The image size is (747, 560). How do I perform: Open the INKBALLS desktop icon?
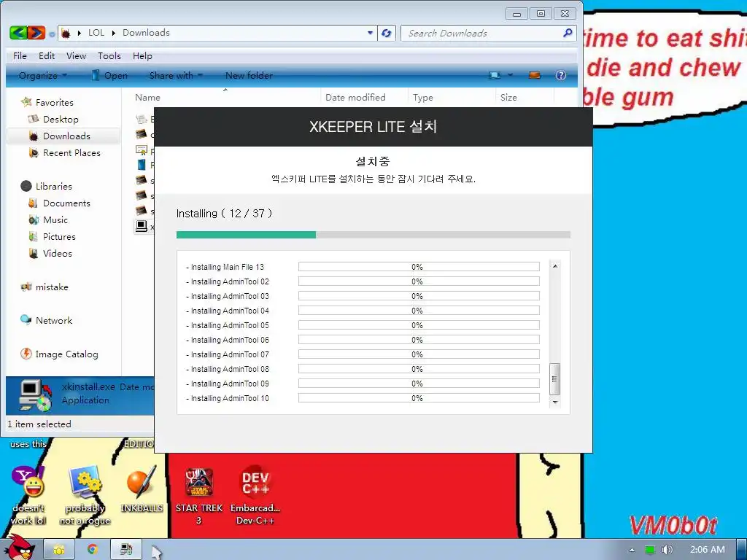coord(142,489)
